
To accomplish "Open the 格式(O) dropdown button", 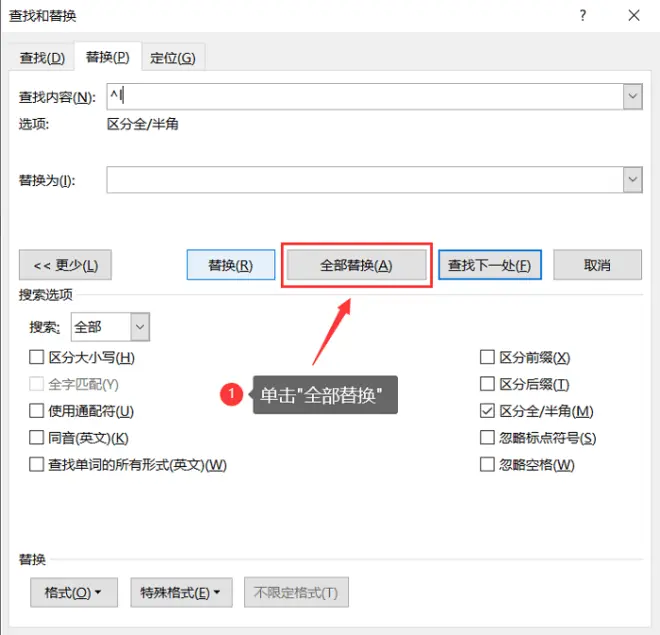I will pos(74,592).
